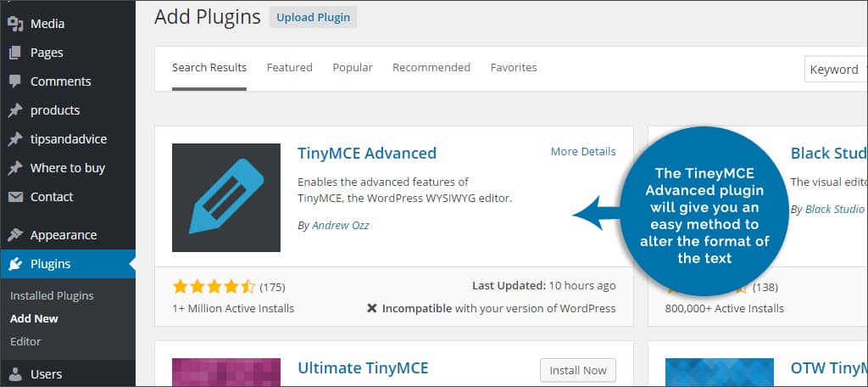Install the Ultimate TinyMCE plugin now
The height and width of the screenshot is (387, 868).
[x=578, y=370]
